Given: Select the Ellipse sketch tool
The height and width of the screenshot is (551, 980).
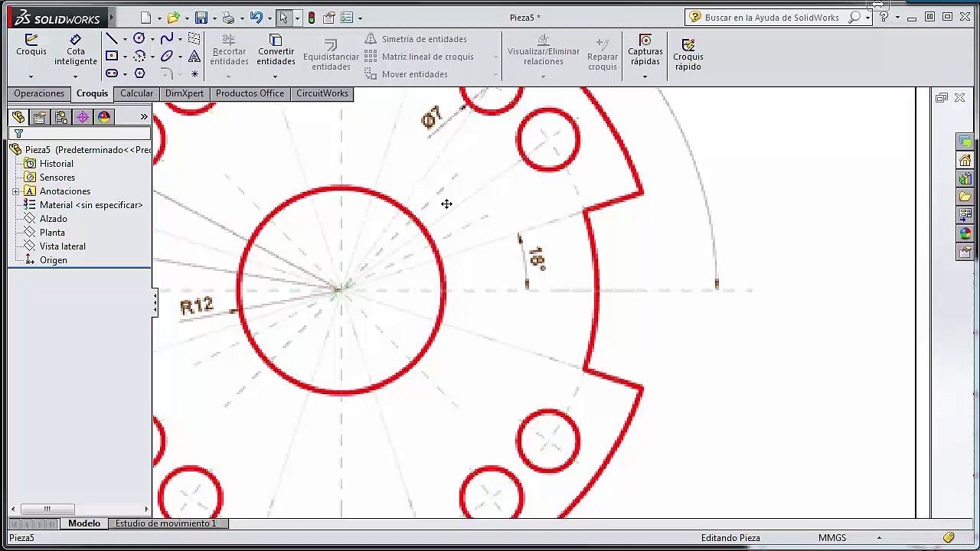Looking at the screenshot, I should click(x=167, y=56).
